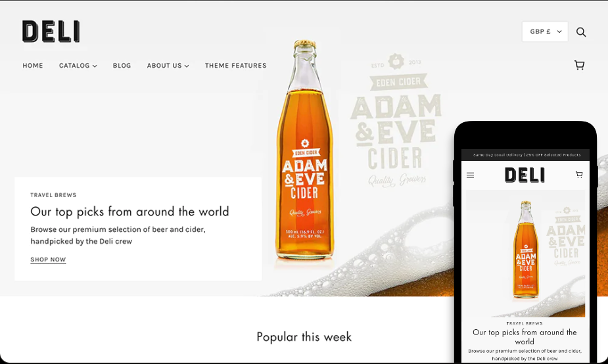
Task: Open the desktop shopping cart icon
Action: tap(579, 65)
